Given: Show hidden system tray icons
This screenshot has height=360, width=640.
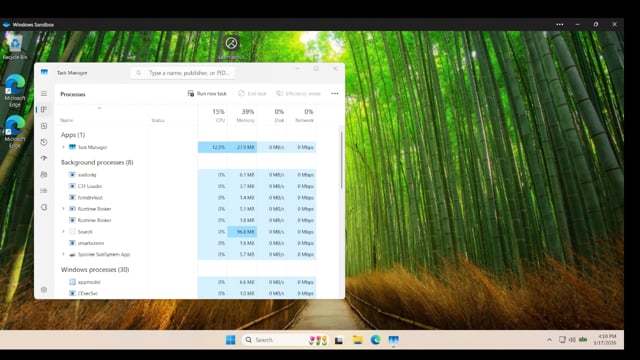Looking at the screenshot, I should [549, 340].
